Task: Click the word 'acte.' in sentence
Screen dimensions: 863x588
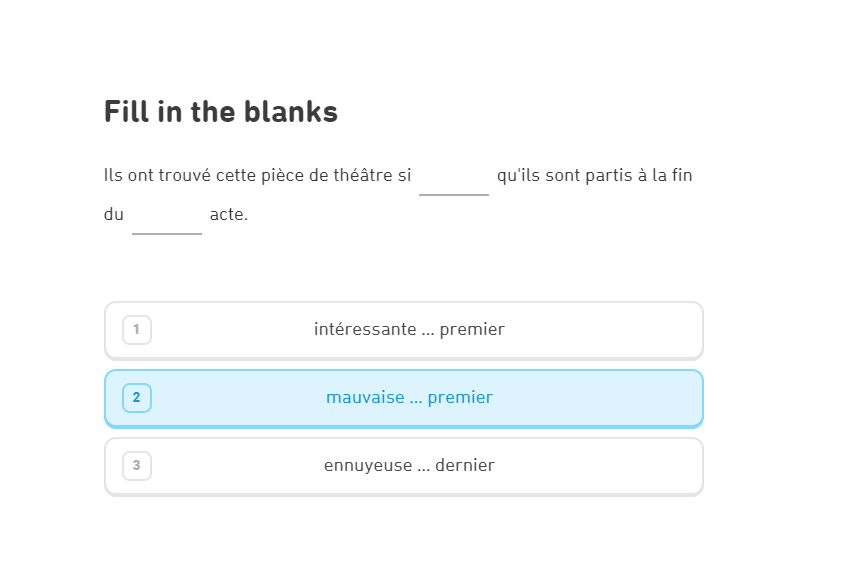Action: [x=229, y=214]
